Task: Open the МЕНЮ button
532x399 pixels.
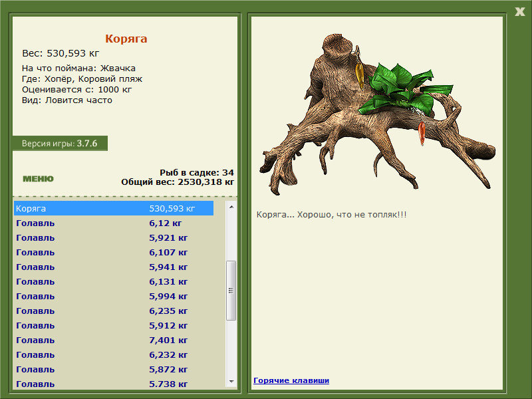Action: coord(38,179)
